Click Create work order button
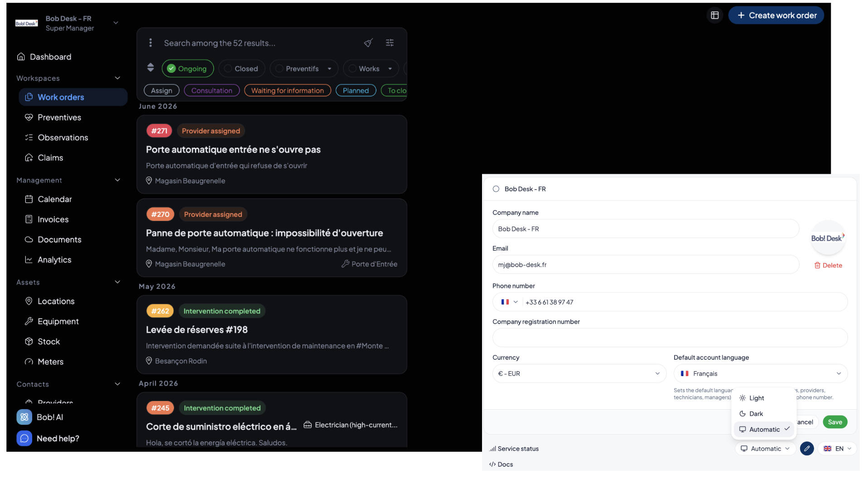This screenshot has height=478, width=868. [x=776, y=15]
